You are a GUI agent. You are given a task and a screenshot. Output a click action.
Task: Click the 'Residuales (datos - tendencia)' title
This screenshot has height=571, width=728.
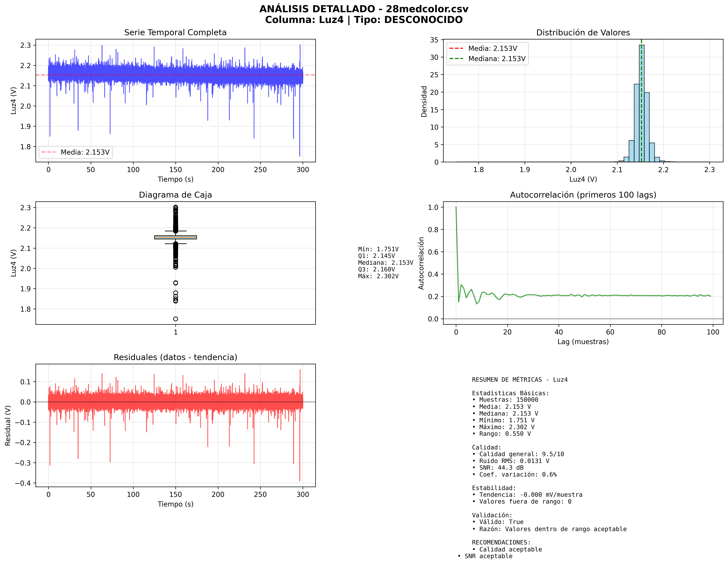click(175, 357)
